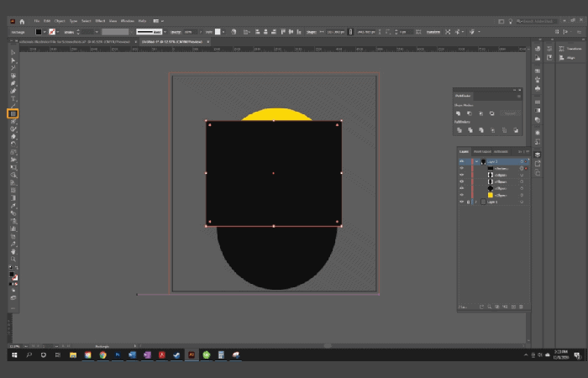
Task: Select the Direct Selection tool
Action: [13, 60]
